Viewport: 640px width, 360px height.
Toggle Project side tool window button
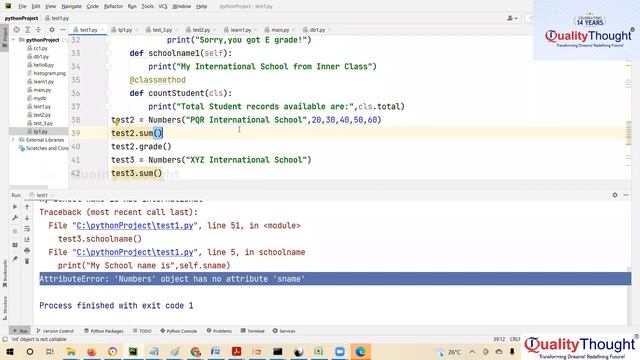[4, 37]
